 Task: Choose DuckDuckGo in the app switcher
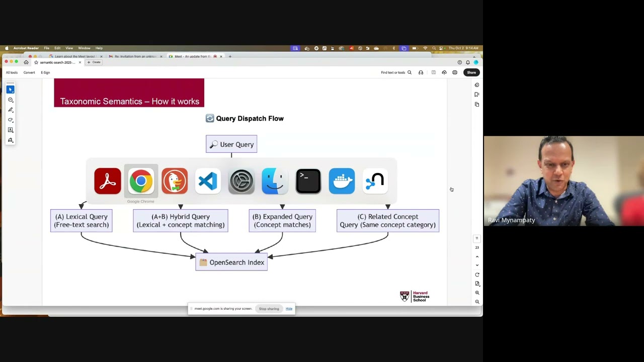pos(174,181)
